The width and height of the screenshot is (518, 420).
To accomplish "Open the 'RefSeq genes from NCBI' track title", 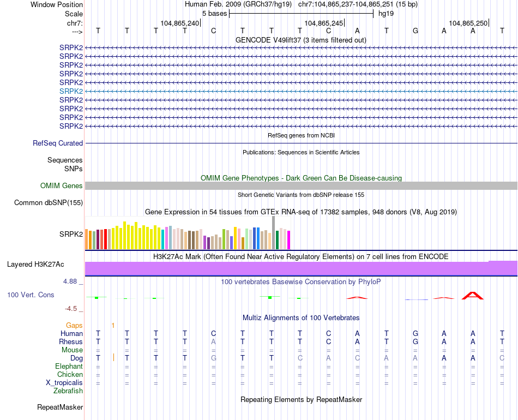I will coord(301,135).
